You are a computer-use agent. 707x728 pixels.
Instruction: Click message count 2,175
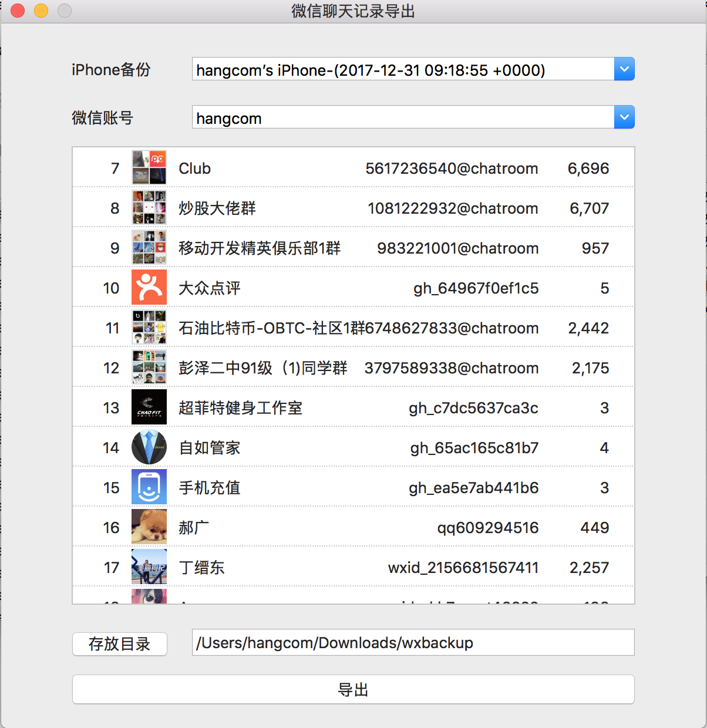tap(591, 368)
